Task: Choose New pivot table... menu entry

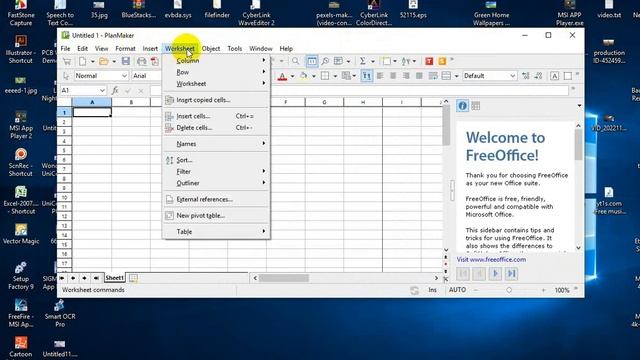Action: (216, 215)
